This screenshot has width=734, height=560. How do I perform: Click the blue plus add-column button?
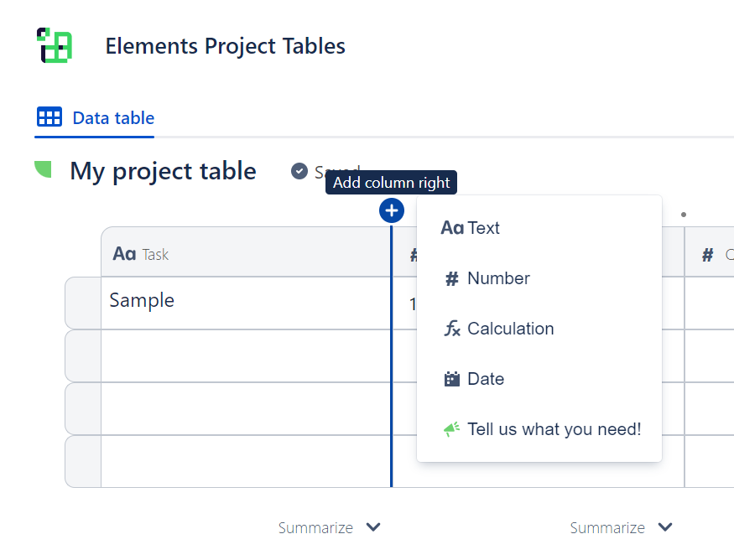(392, 210)
